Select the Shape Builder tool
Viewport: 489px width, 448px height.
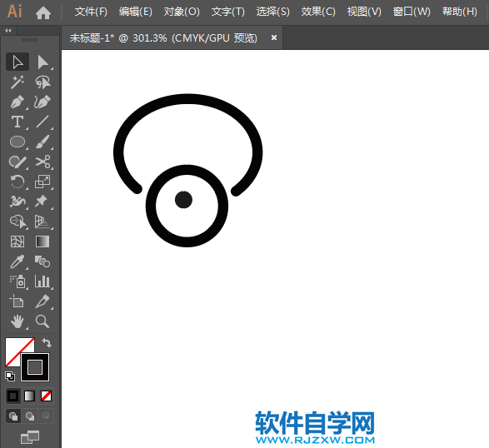[x=17, y=222]
